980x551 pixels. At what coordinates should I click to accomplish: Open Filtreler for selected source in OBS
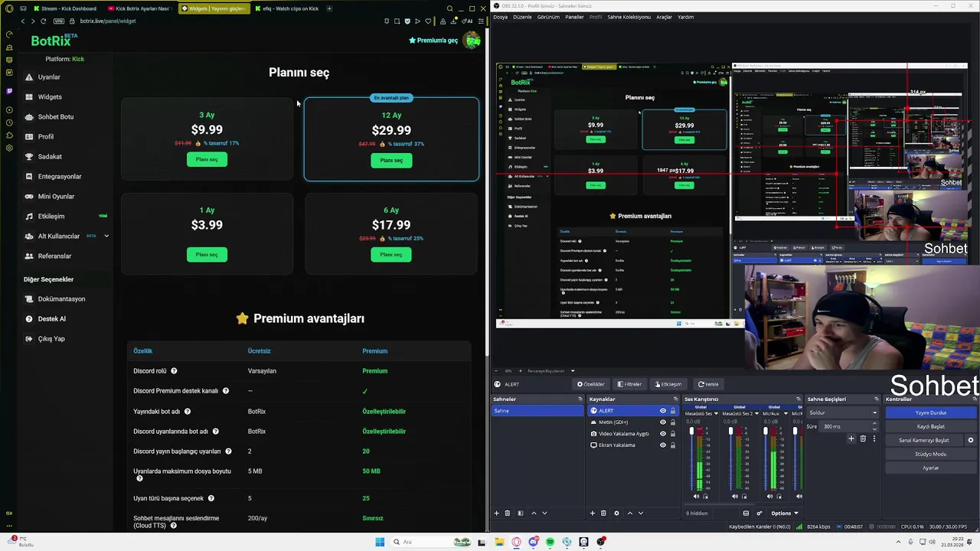(630, 384)
